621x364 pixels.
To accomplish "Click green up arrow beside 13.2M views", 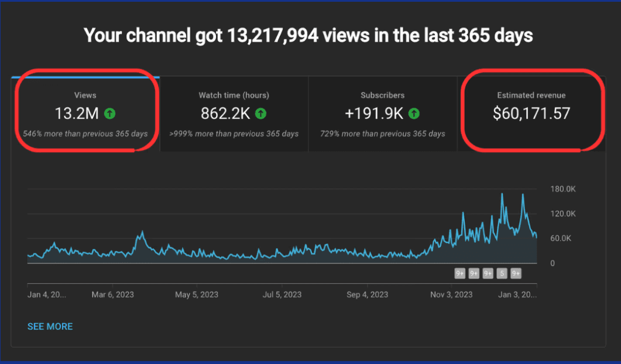I will point(109,114).
